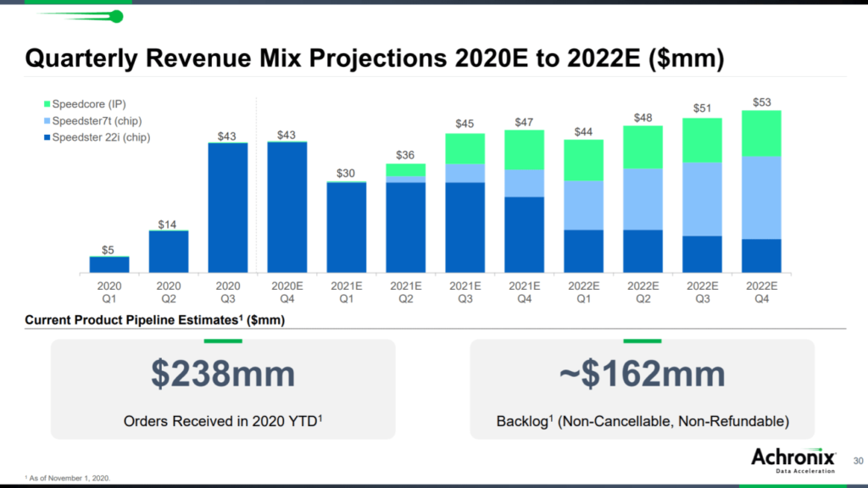Click the "2020 Q2" axis label

169,292
